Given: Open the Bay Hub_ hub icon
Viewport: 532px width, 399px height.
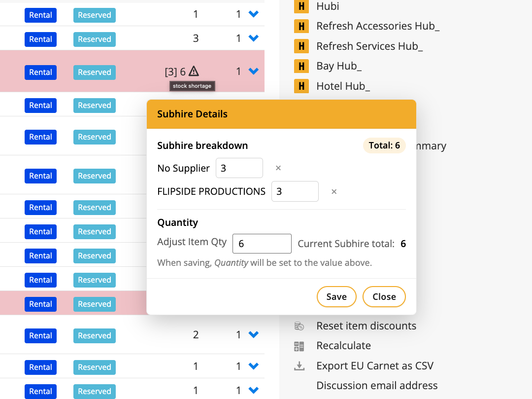Looking at the screenshot, I should 301,66.
